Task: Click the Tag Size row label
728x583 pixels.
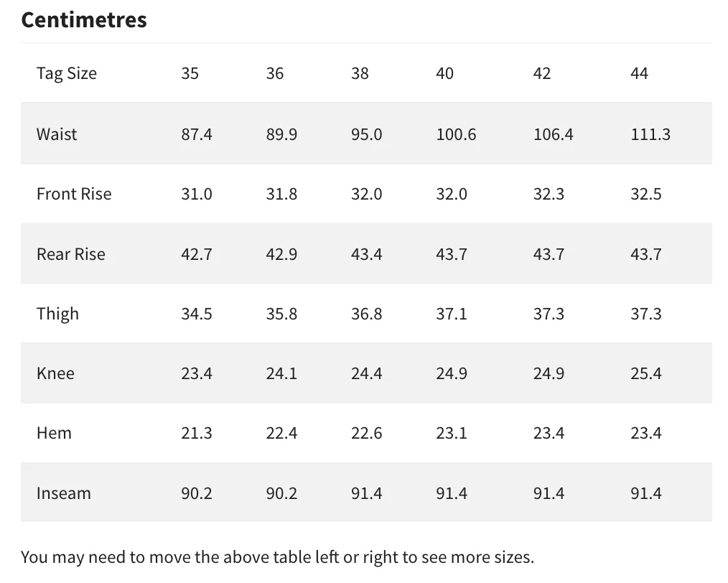Action: [67, 73]
